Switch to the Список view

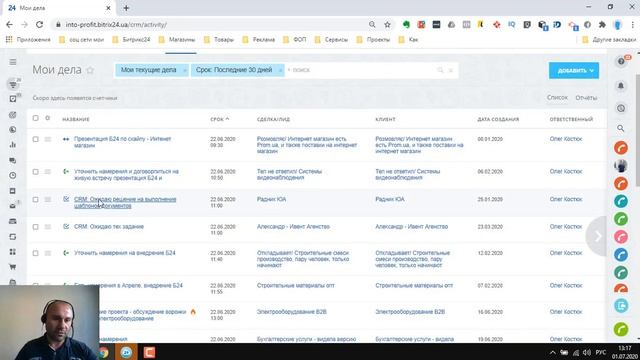[x=557, y=98]
